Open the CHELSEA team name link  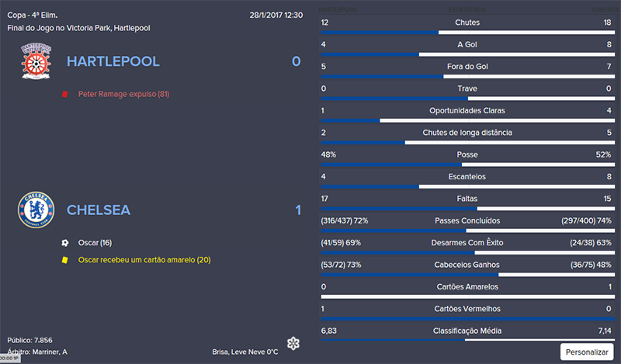99,210
